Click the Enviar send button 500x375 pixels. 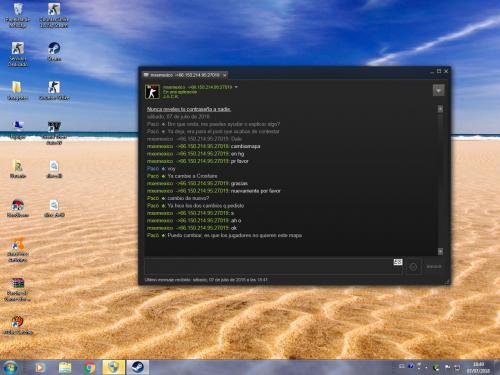(434, 267)
